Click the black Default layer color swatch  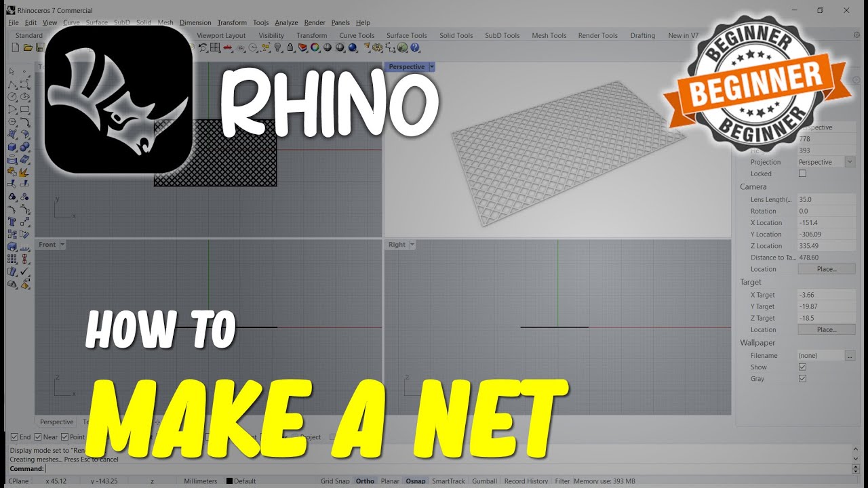point(229,481)
